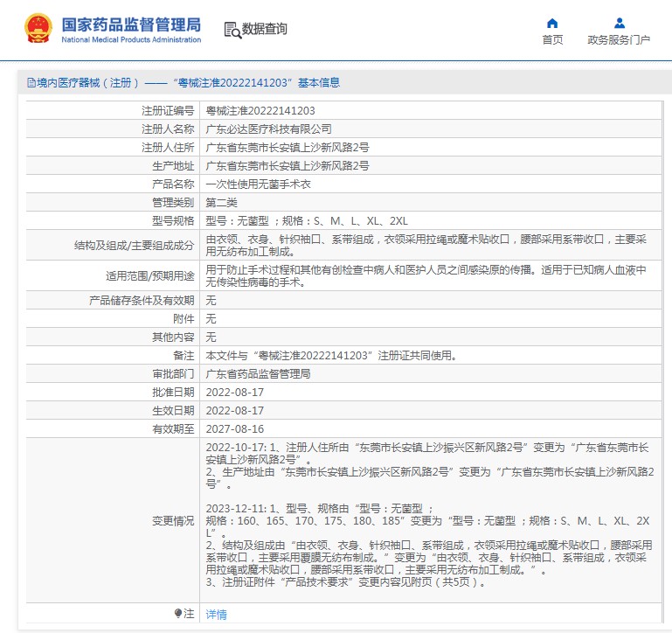Image resolution: width=672 pixels, height=633 pixels.
Task: Click the 变更情况 label
Action: point(173,520)
